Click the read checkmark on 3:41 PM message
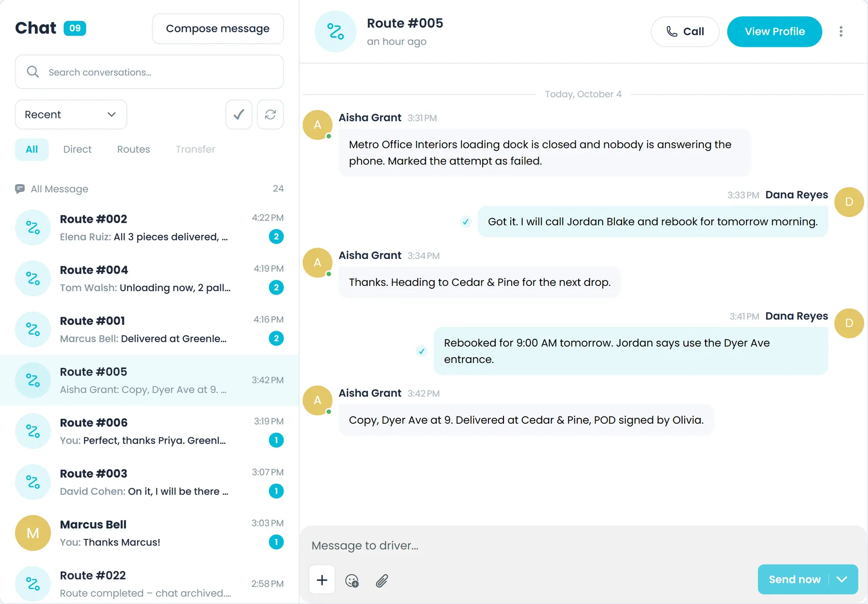Screen dimensions: 868x604 (x=421, y=351)
